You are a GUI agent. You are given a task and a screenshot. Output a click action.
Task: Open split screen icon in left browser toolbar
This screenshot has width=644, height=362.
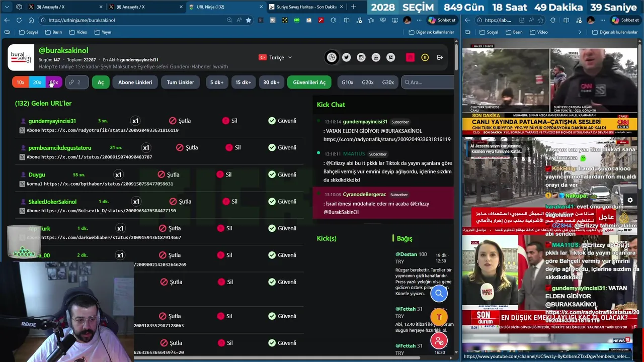click(346, 20)
